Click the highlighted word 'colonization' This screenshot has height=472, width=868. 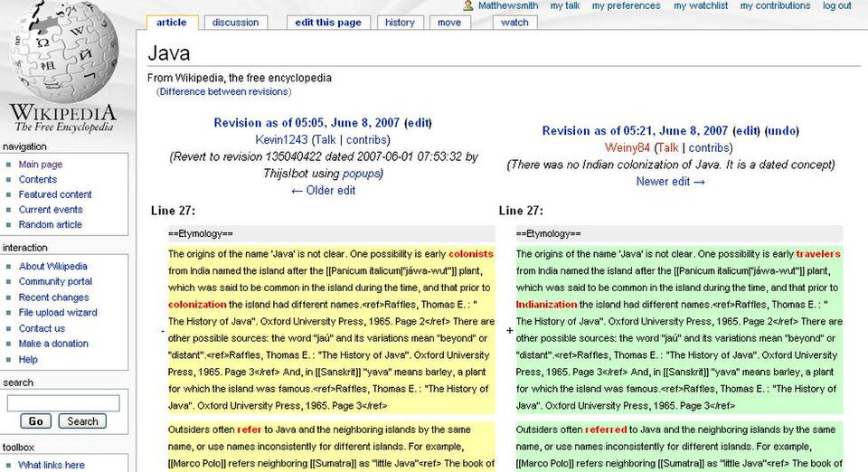click(197, 305)
